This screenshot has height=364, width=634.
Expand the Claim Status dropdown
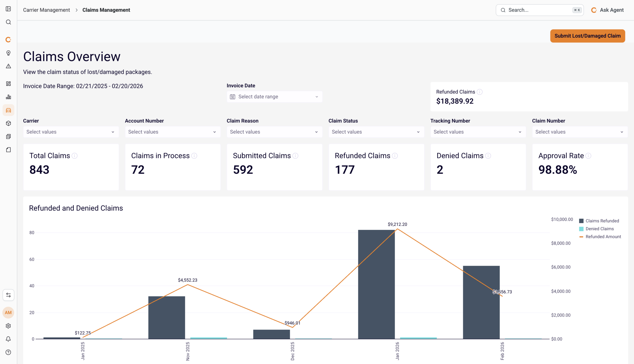coord(376,132)
